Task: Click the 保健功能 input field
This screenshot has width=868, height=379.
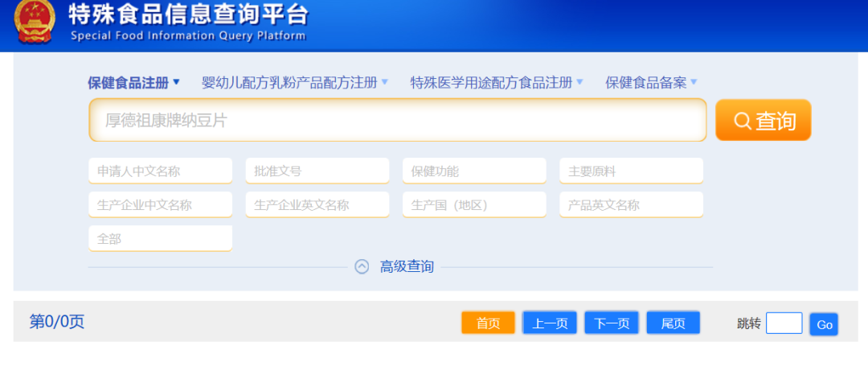Action: pyautogui.click(x=474, y=171)
